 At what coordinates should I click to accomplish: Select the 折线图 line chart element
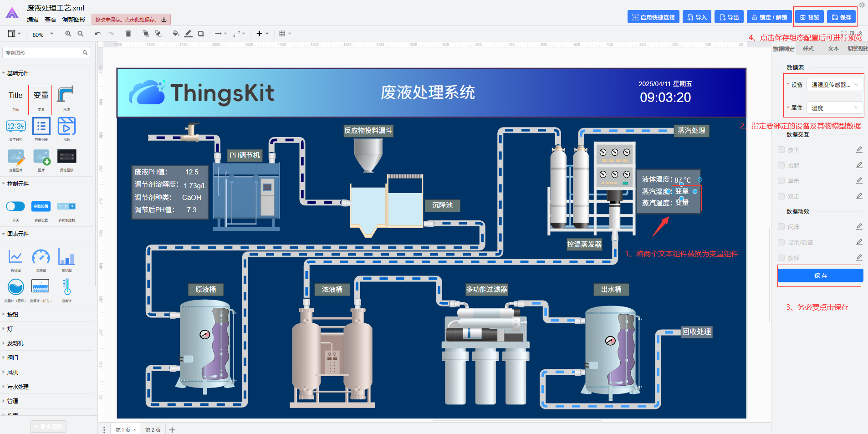(15, 260)
